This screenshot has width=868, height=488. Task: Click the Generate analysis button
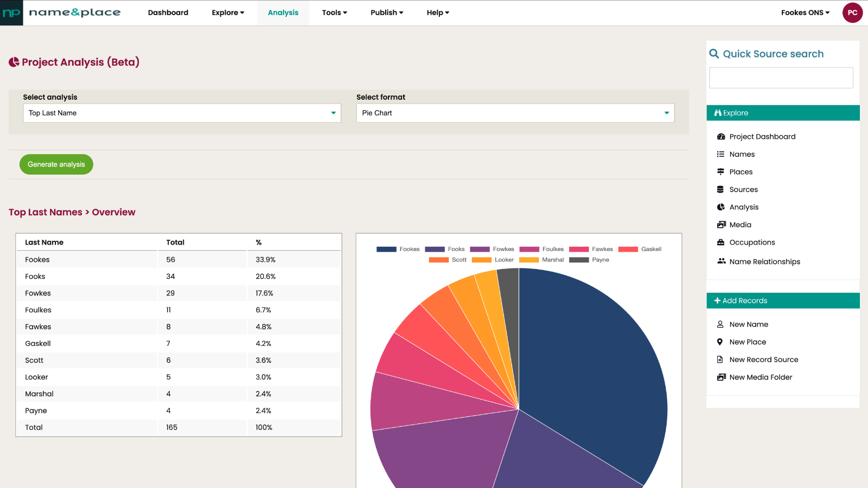pos(56,164)
